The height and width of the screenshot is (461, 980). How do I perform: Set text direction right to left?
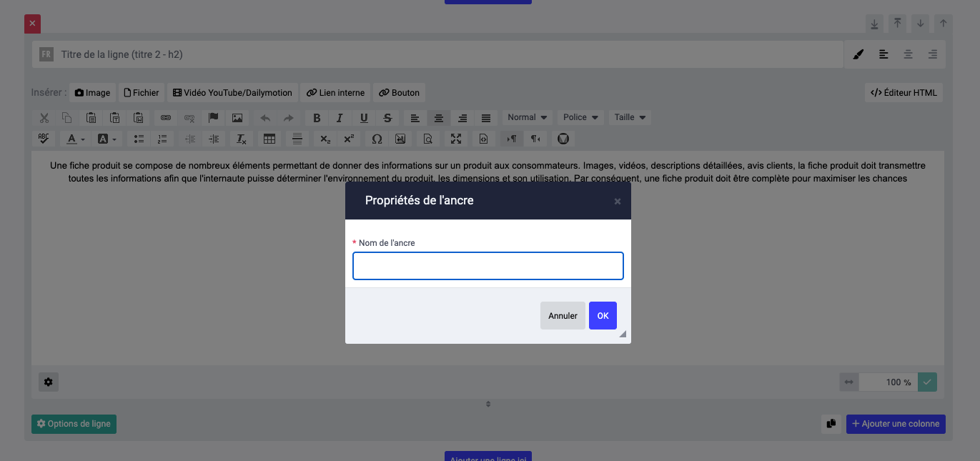coord(535,139)
